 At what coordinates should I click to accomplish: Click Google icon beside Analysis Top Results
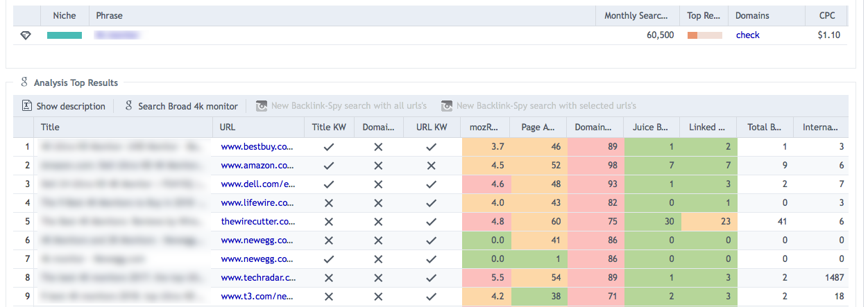click(x=24, y=82)
